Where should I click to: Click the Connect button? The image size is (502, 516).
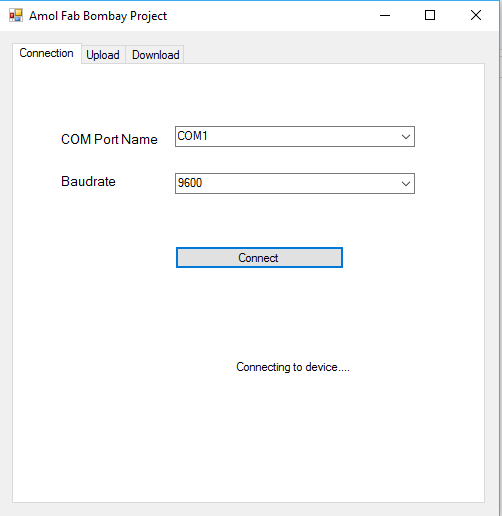tap(259, 257)
